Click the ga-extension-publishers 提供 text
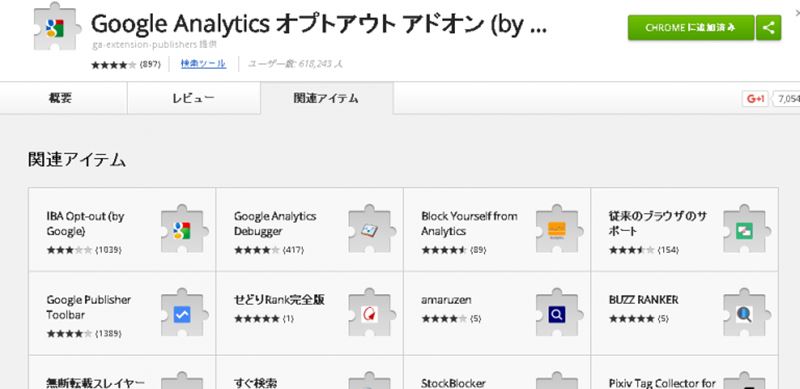 point(154,44)
